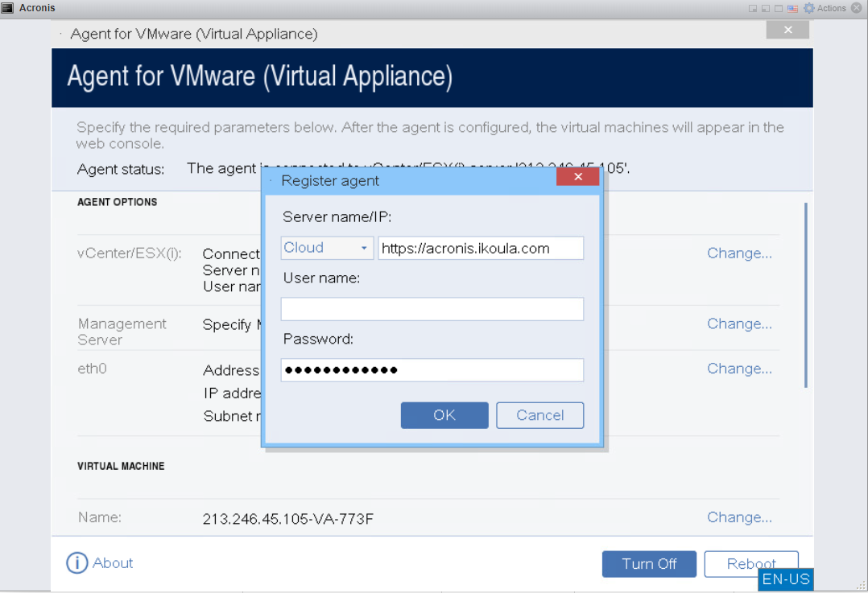Open the Cloud server type dropdown
The height and width of the screenshot is (593, 868).
click(327, 248)
